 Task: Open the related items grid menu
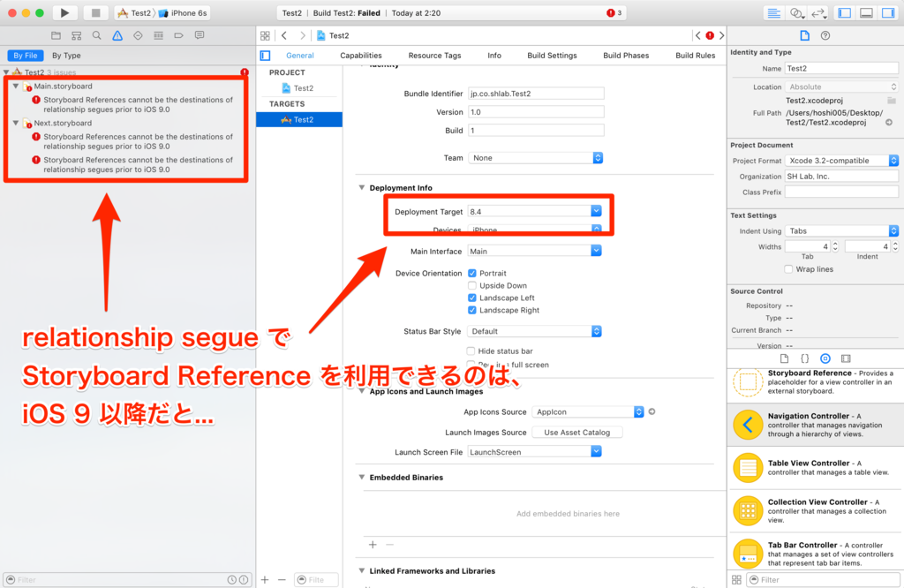[265, 35]
